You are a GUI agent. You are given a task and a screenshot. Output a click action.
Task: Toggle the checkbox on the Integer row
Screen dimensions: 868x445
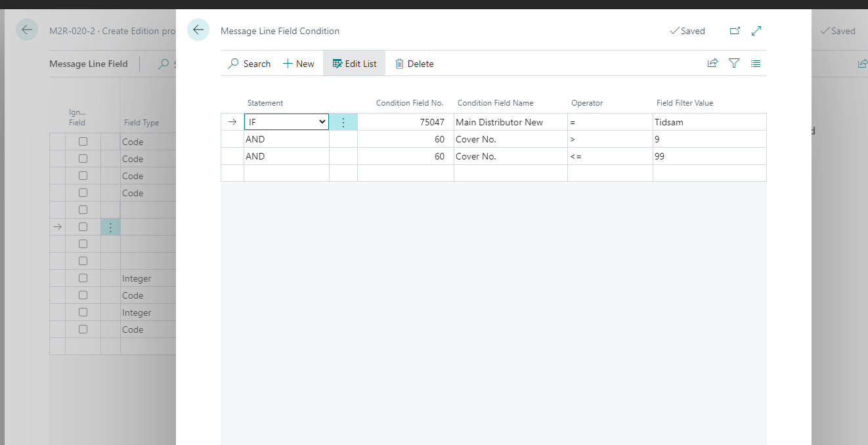[x=83, y=278]
